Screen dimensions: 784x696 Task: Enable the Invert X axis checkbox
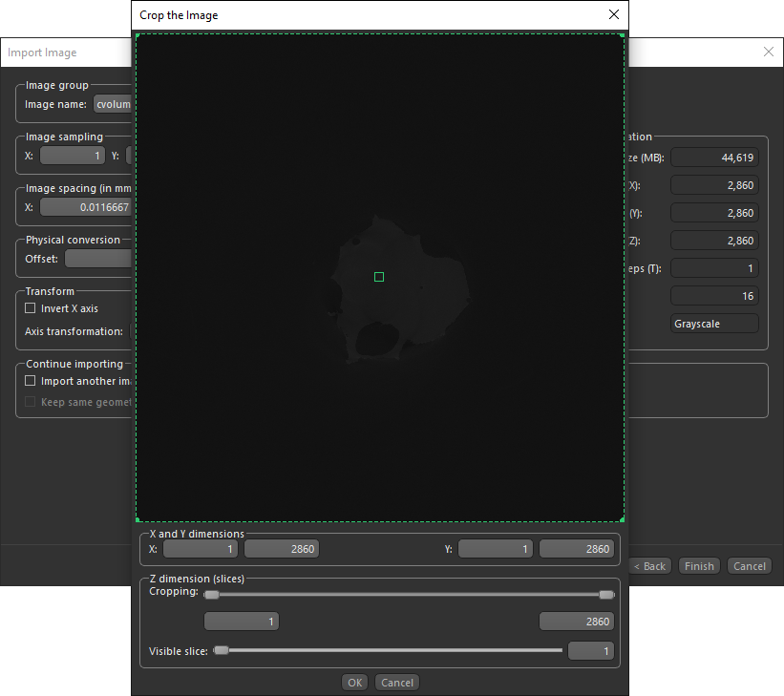31,308
